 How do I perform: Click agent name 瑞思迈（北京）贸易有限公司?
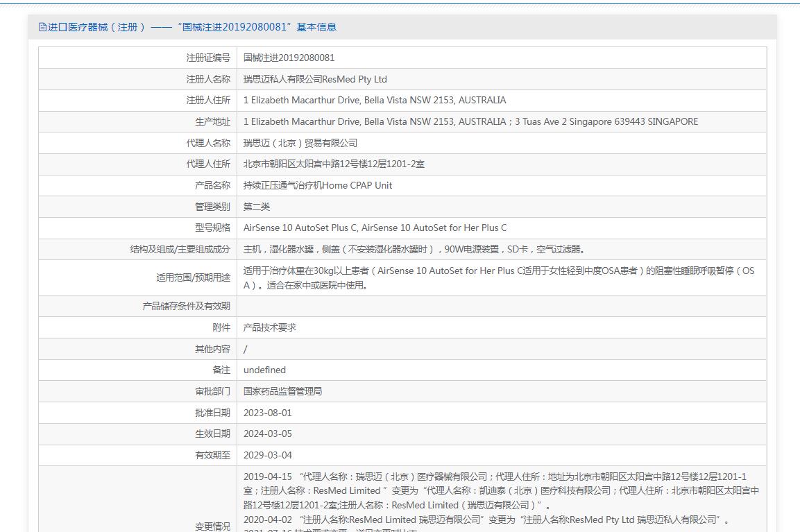point(300,143)
